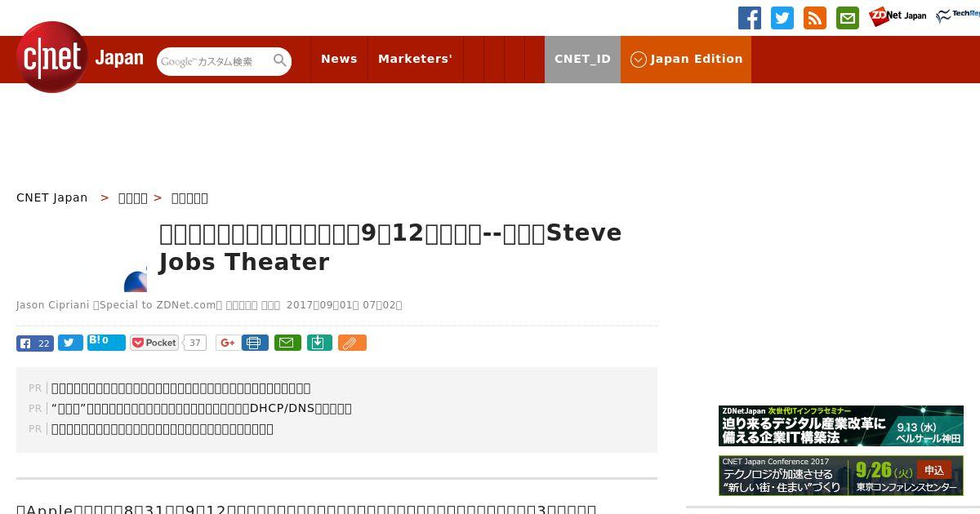This screenshot has height=514, width=980.
Task: Save article to Pocket
Action: (154, 343)
